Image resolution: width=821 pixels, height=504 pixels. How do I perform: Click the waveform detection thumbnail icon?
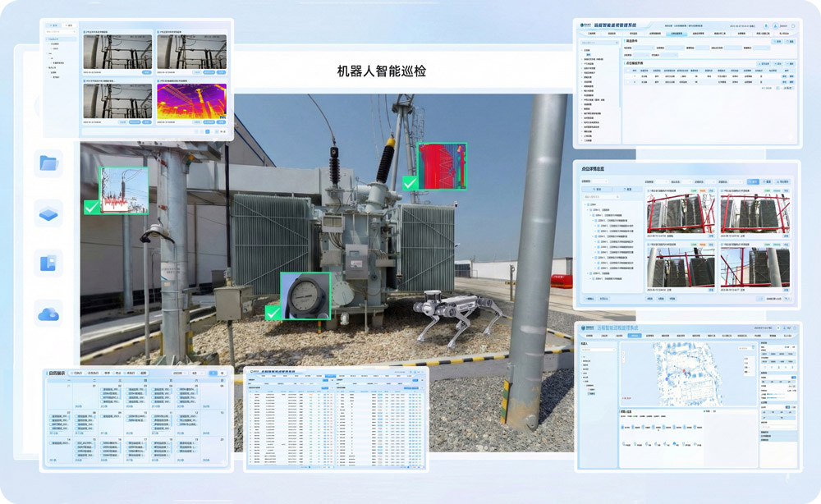tap(124, 190)
